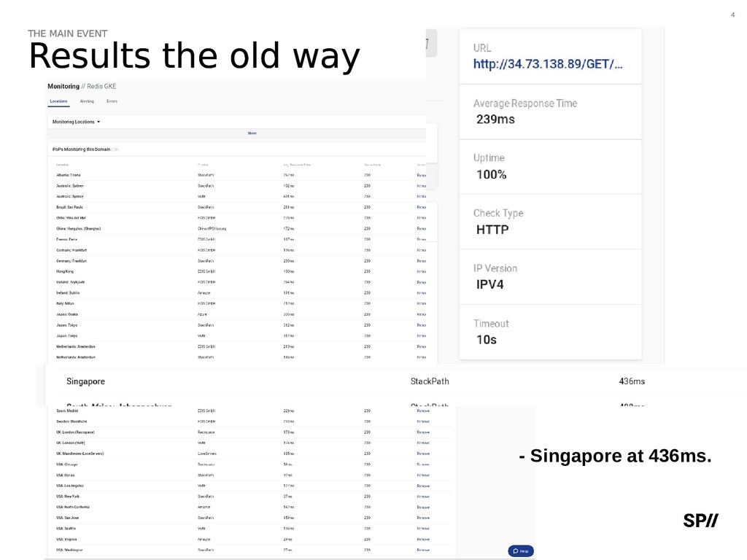Switch to the Alerting tab
Screen dimensions: 747x560
(87, 101)
